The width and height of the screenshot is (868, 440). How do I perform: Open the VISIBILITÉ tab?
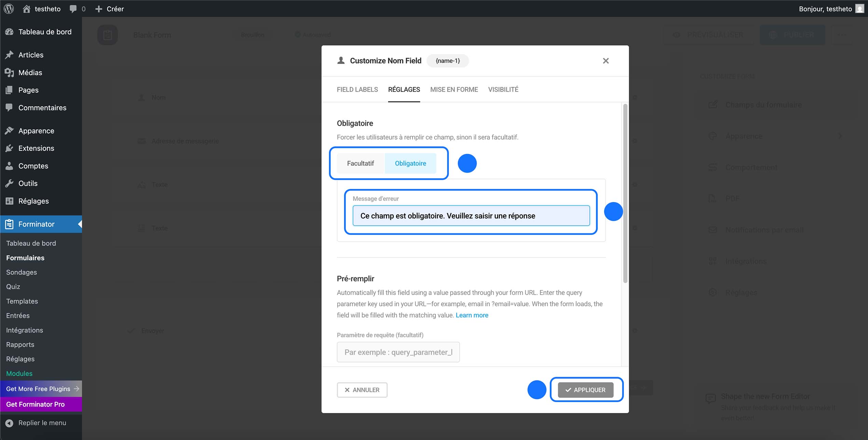pos(503,89)
